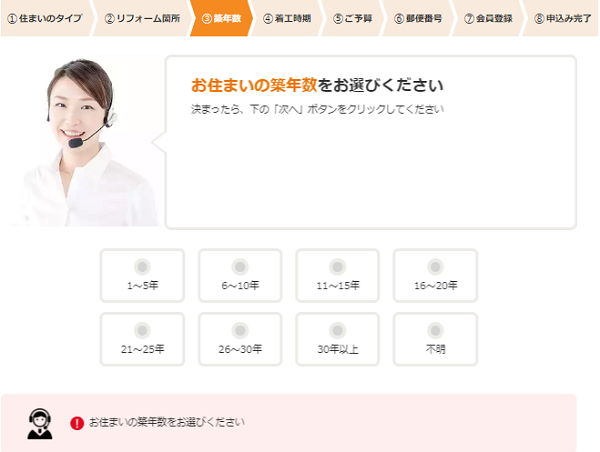Choose the 16～20年 building age

pyautogui.click(x=435, y=276)
